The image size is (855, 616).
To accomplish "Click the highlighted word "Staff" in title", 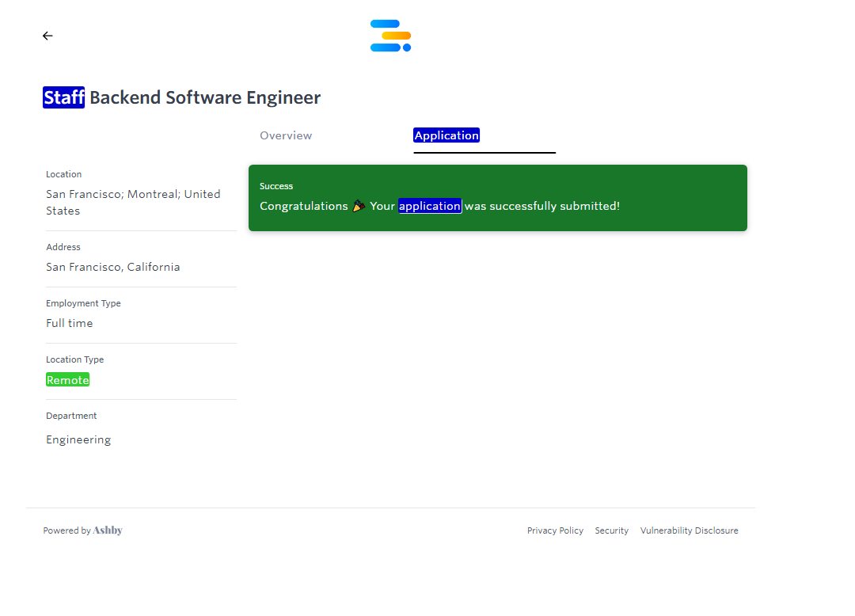I will coord(63,97).
